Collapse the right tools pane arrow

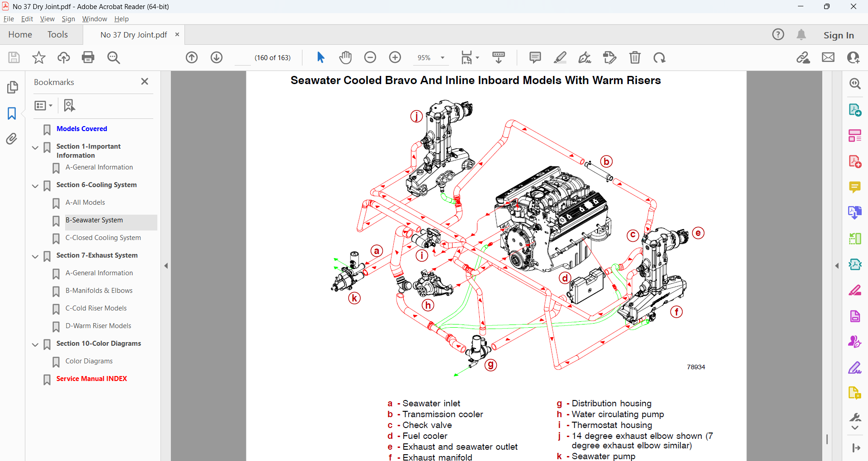pyautogui.click(x=837, y=266)
